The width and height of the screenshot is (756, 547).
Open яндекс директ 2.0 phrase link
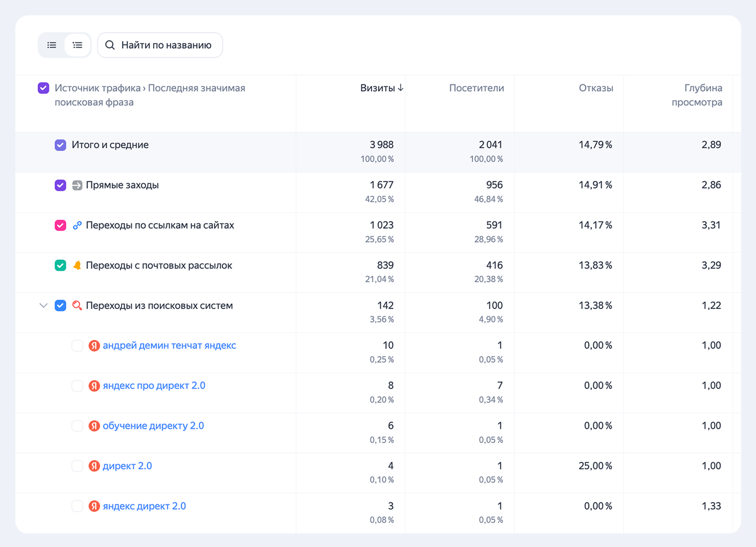point(144,506)
